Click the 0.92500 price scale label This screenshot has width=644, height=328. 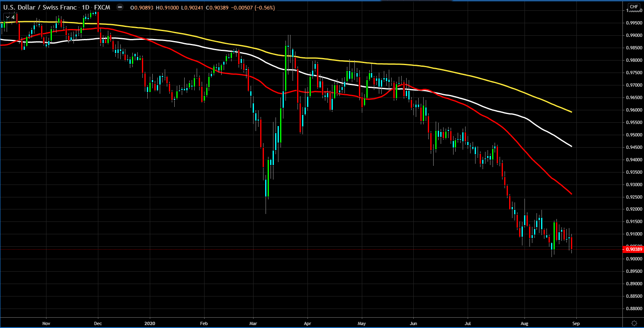coord(634,197)
